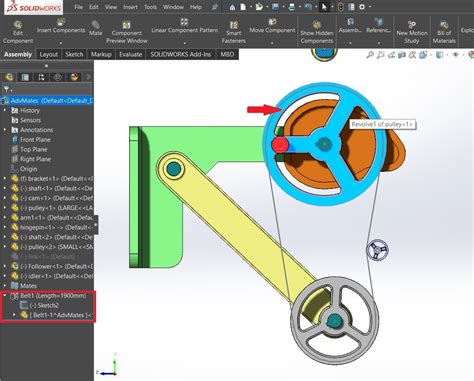Open the Component Preview Window
Viewport: 474px width, 381px height.
pyautogui.click(x=127, y=32)
